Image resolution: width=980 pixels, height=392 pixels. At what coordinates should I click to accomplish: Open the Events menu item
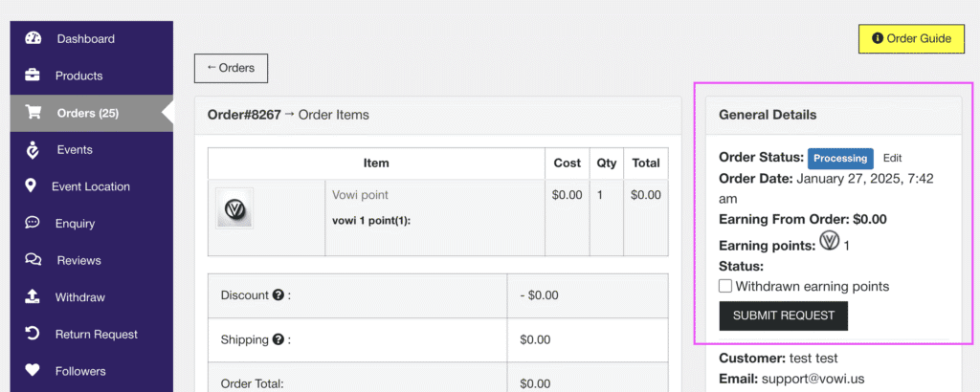click(75, 149)
